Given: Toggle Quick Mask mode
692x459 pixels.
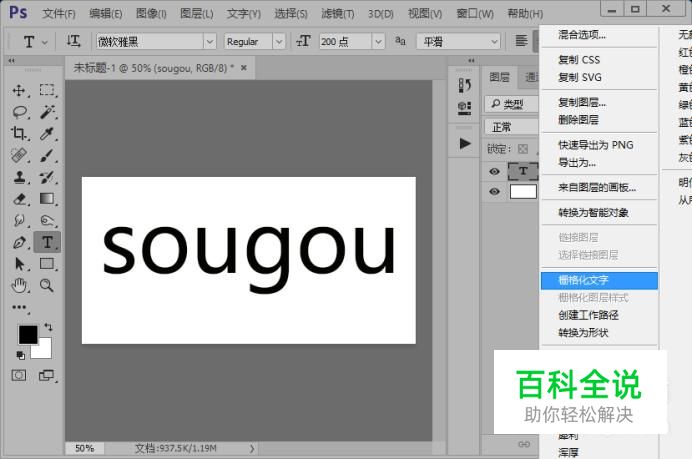Looking at the screenshot, I should click(19, 375).
